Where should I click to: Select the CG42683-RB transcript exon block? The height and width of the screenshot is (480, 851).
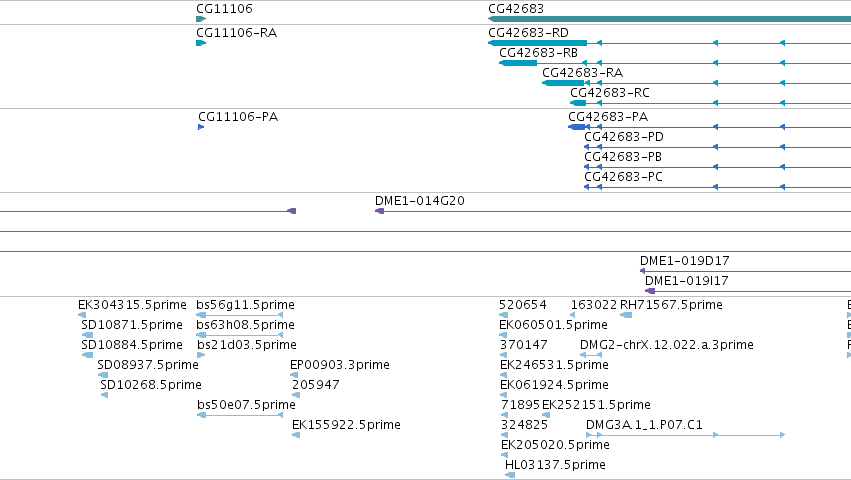coord(518,63)
